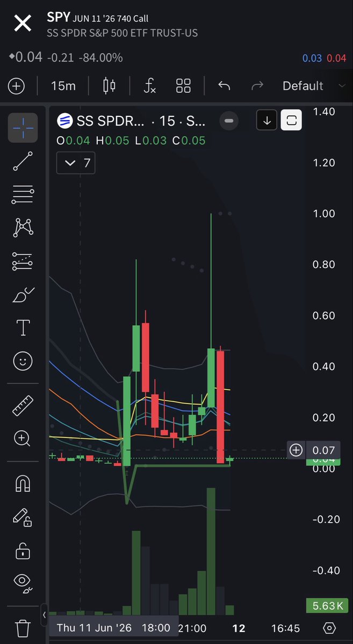Viewport: 353px width, 644px height.
Task: Toggle the fullscreen frame button
Action: [292, 121]
